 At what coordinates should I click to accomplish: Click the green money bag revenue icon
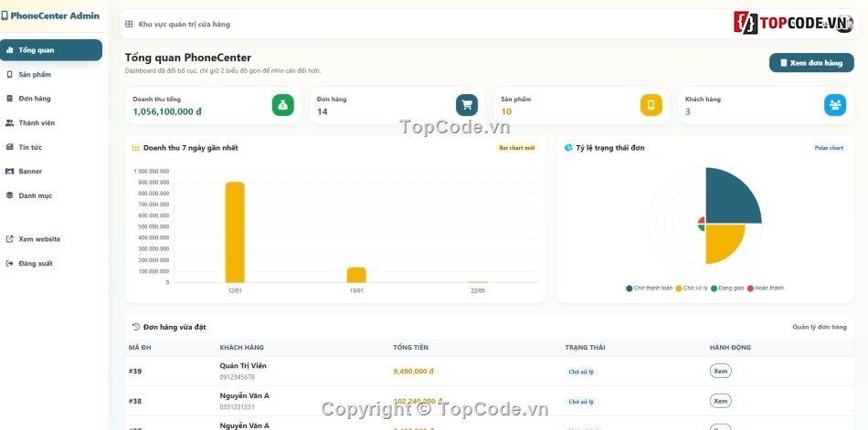point(283,105)
